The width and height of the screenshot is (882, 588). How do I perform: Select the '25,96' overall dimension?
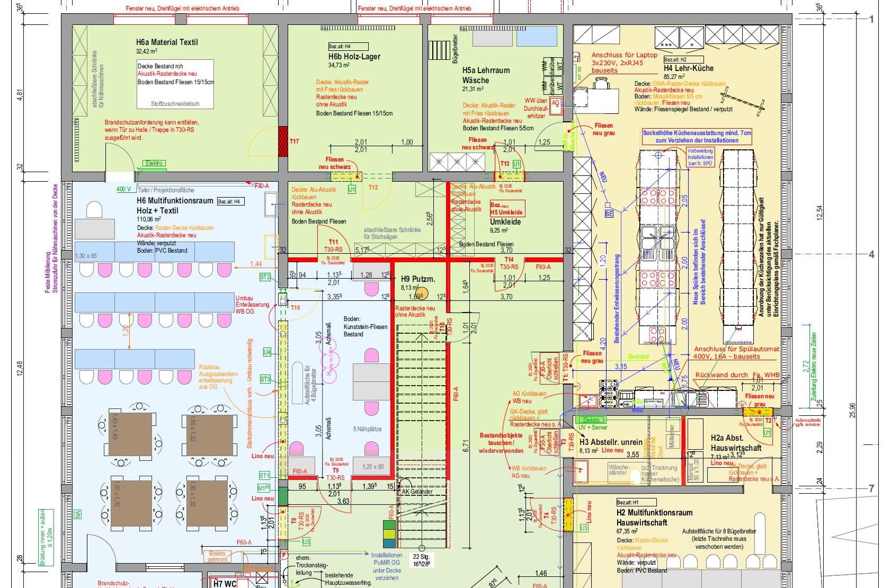pyautogui.click(x=852, y=411)
